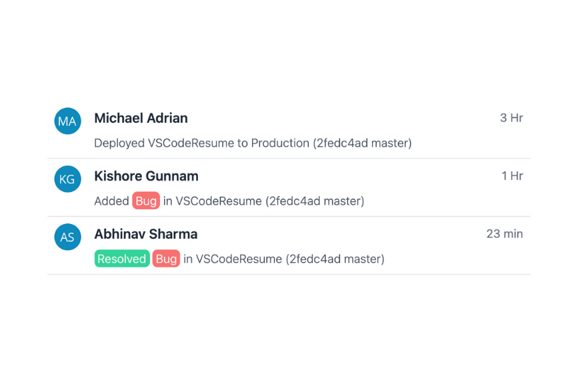Click Abhinav Sharma's AS avatar

[x=67, y=237]
